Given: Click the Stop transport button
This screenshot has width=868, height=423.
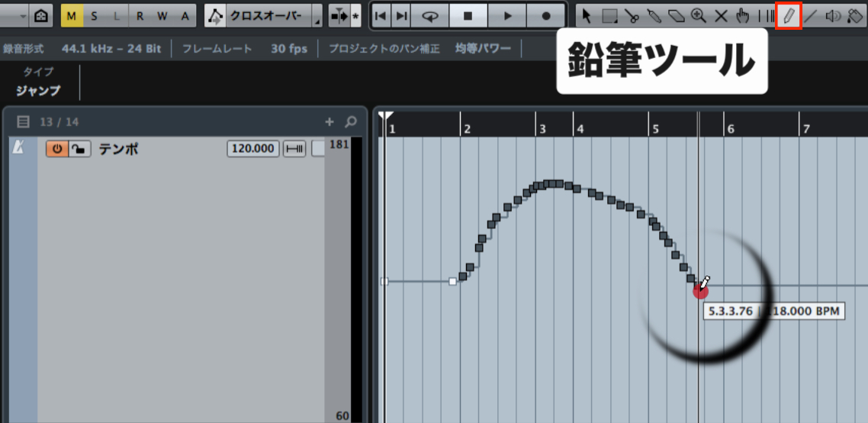Looking at the screenshot, I should [468, 16].
